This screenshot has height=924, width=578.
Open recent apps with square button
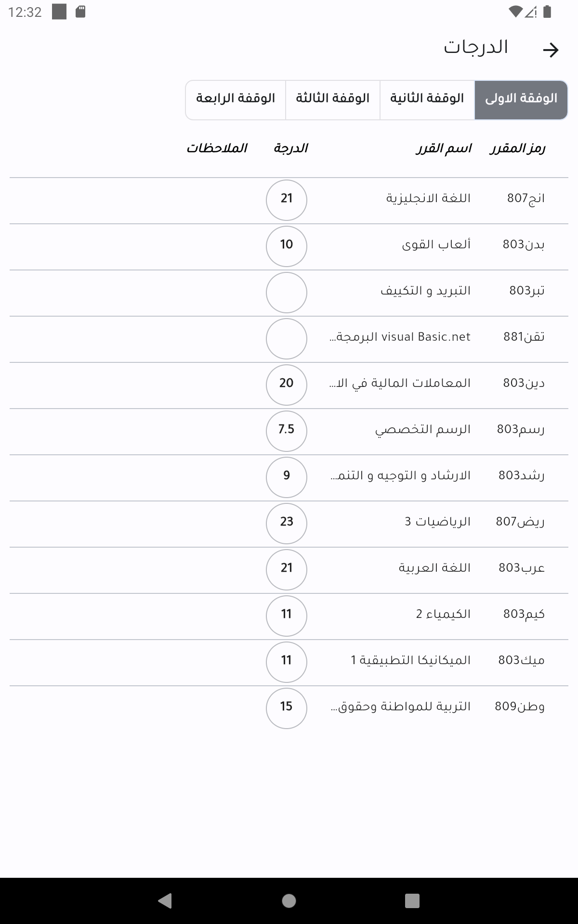[412, 900]
